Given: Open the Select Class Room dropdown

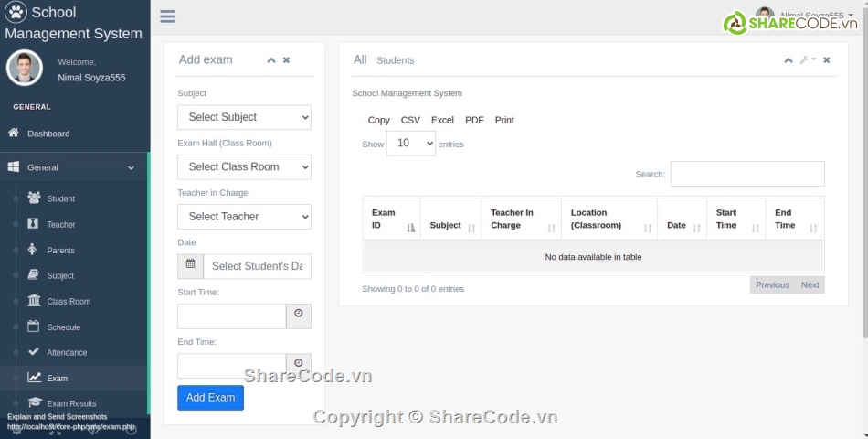Looking at the screenshot, I should pyautogui.click(x=244, y=167).
